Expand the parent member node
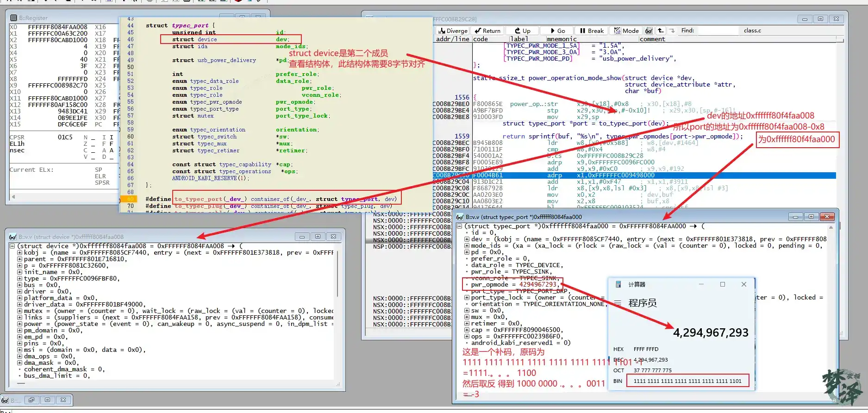868x413 pixels. pyautogui.click(x=19, y=259)
